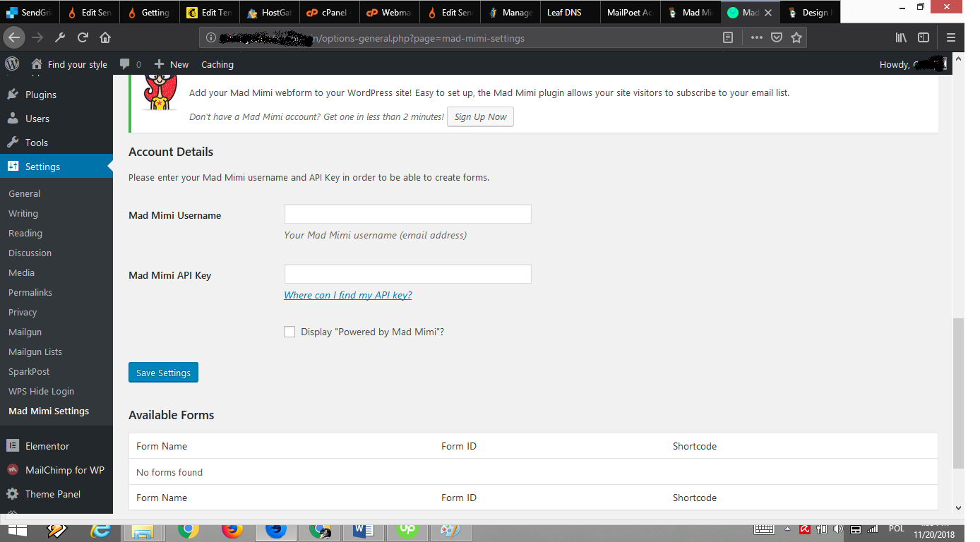This screenshot has height=542, width=980.
Task: Click the Save Settings button
Action: (163, 373)
